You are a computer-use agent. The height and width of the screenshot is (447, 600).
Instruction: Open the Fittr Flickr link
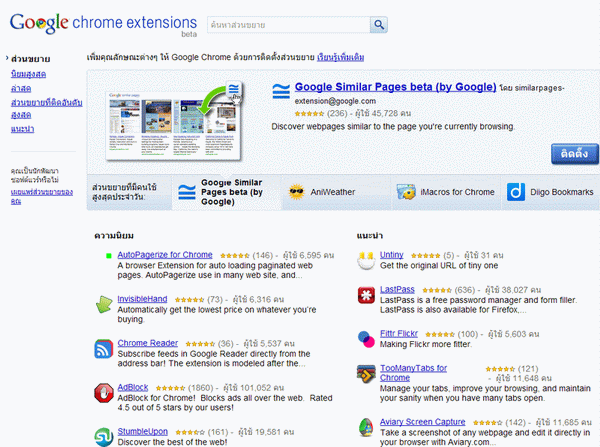coord(399,334)
